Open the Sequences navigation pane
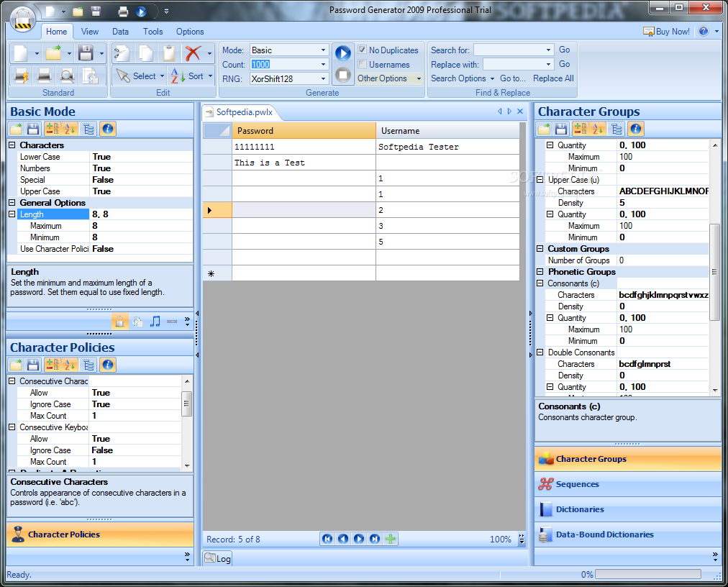Screen dimensions: 728x587 coord(628,484)
